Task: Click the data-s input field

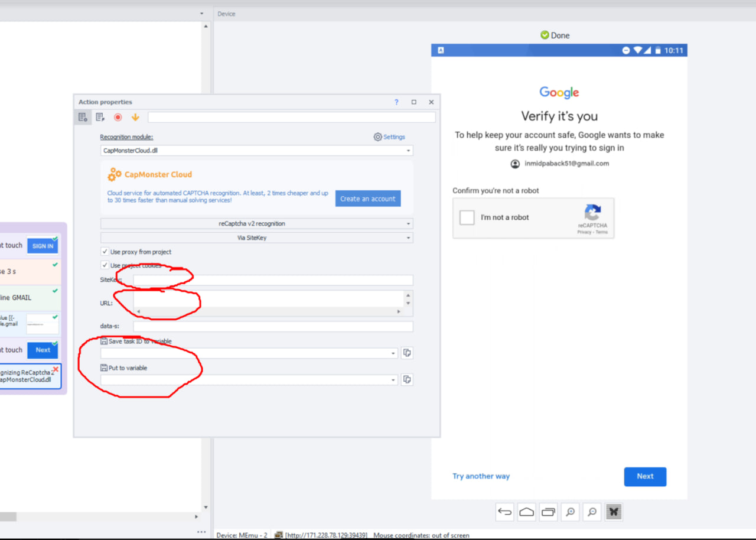Action: (x=273, y=326)
